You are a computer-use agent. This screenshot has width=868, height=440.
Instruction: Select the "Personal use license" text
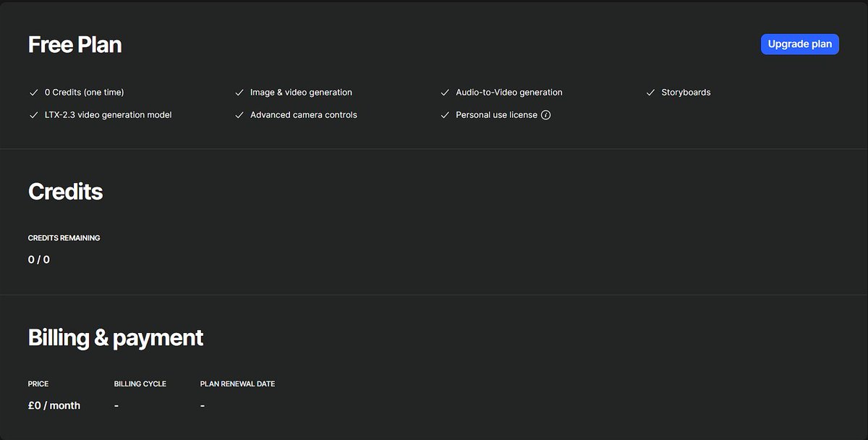click(x=496, y=115)
